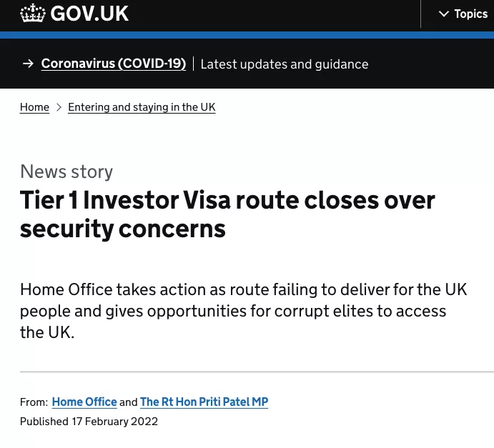Expand the Topics chevron arrow
Image resolution: width=494 pixels, height=448 pixels.
point(444,14)
